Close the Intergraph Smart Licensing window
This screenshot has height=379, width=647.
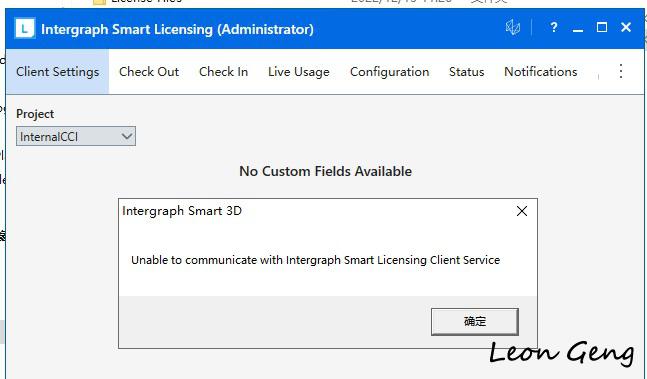pyautogui.click(x=626, y=28)
